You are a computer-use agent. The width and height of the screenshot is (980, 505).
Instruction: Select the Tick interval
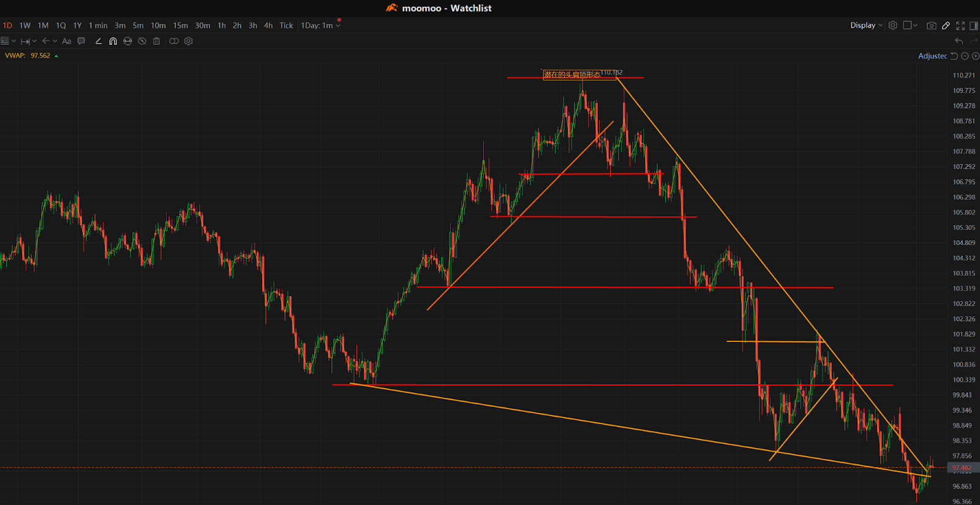coord(286,26)
